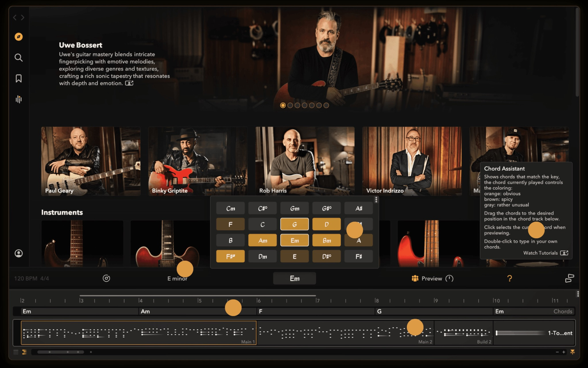Click the orange question mark help icon
588x368 pixels.
point(509,278)
